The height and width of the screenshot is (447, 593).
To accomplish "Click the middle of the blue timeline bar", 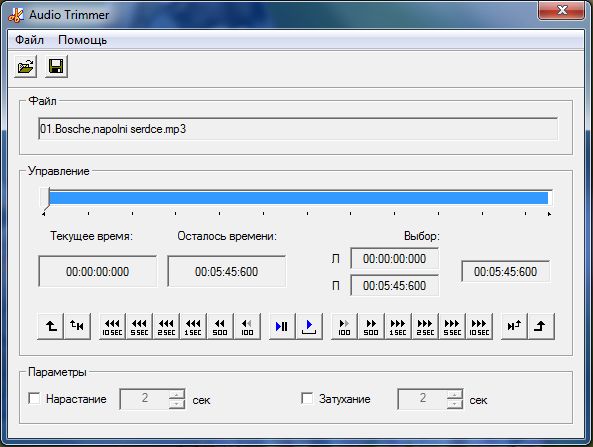I will tap(299, 198).
